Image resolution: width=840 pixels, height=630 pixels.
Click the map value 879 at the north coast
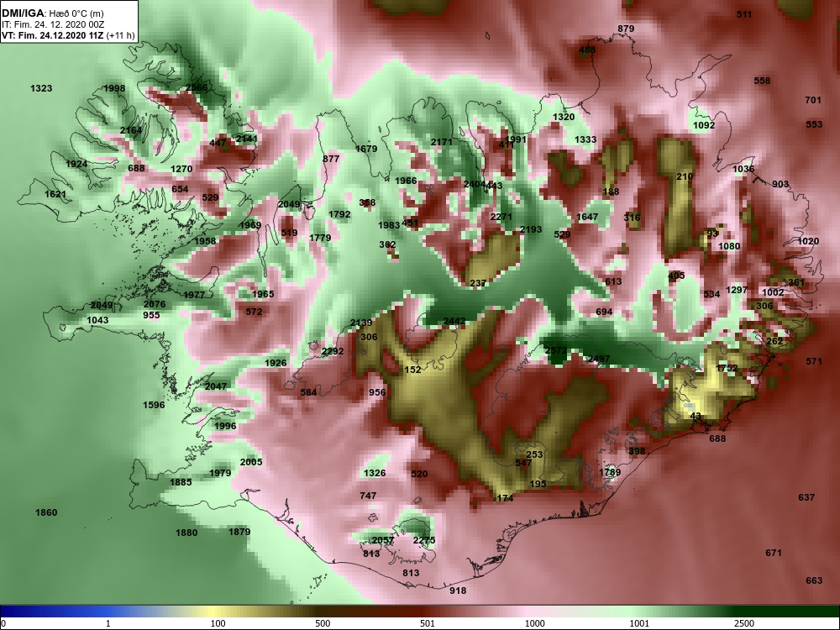pyautogui.click(x=626, y=29)
